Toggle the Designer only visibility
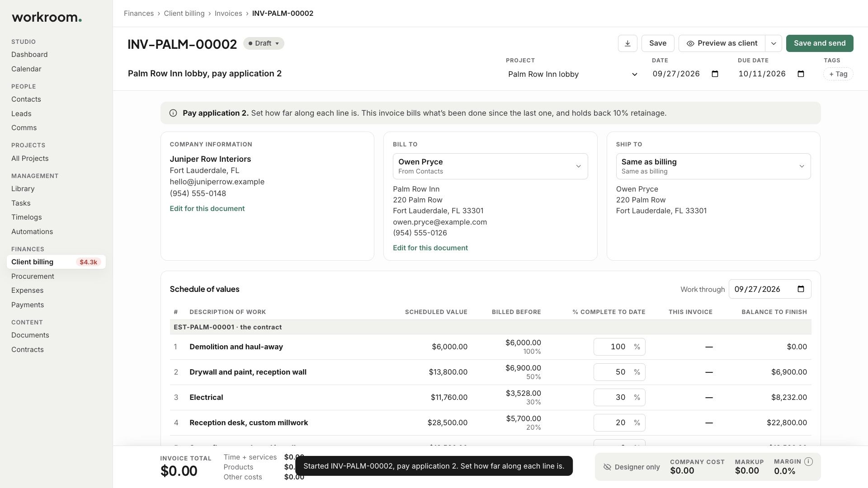The height and width of the screenshot is (488, 868). click(632, 467)
